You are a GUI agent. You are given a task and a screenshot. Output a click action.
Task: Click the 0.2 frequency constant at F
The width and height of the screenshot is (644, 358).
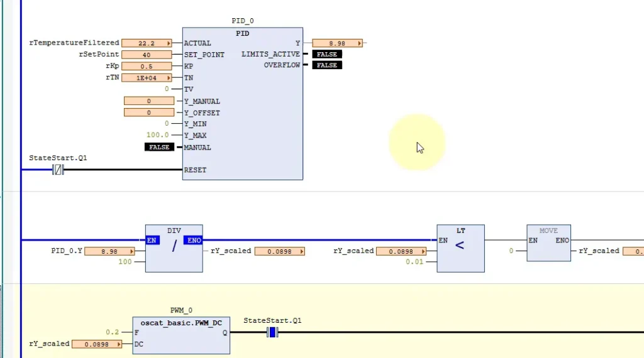click(112, 332)
